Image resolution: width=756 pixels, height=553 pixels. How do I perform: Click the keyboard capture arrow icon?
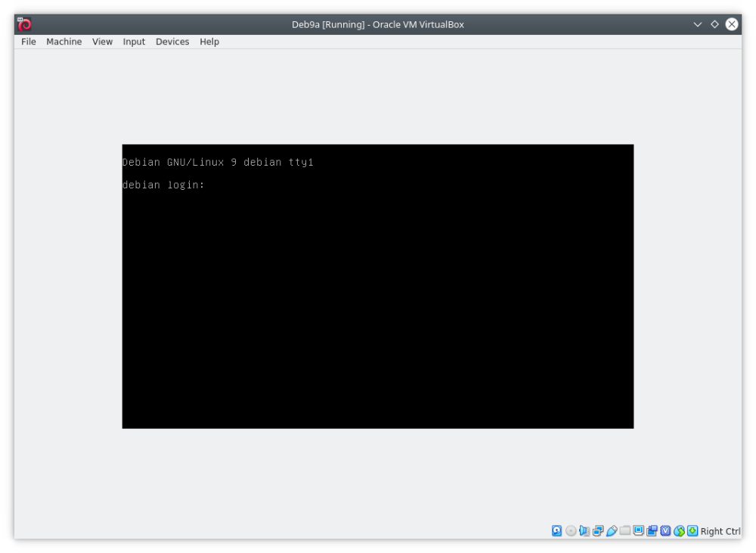(x=692, y=531)
